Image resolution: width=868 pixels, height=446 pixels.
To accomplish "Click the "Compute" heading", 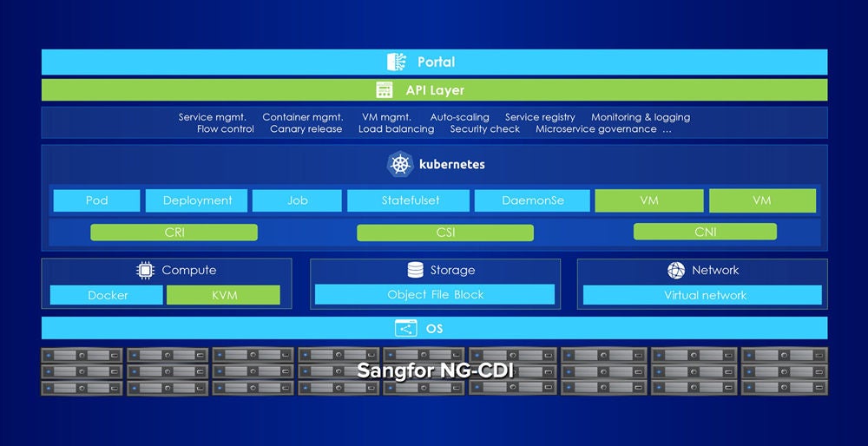I will (188, 270).
